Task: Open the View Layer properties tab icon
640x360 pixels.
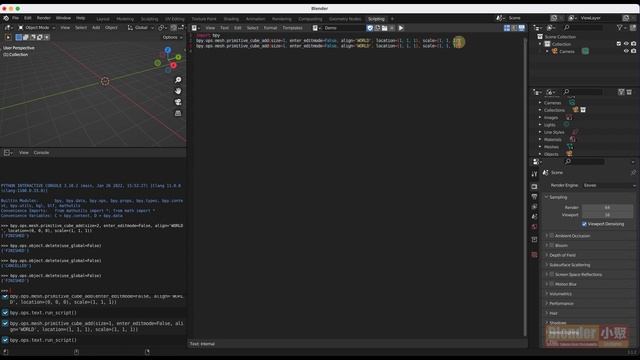Action: pyautogui.click(x=534, y=207)
